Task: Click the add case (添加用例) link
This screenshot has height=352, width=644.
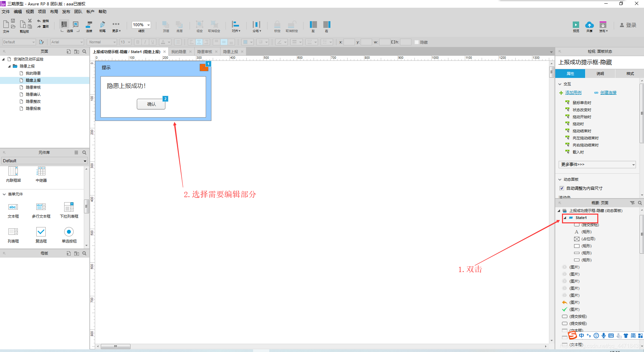Action: [573, 93]
